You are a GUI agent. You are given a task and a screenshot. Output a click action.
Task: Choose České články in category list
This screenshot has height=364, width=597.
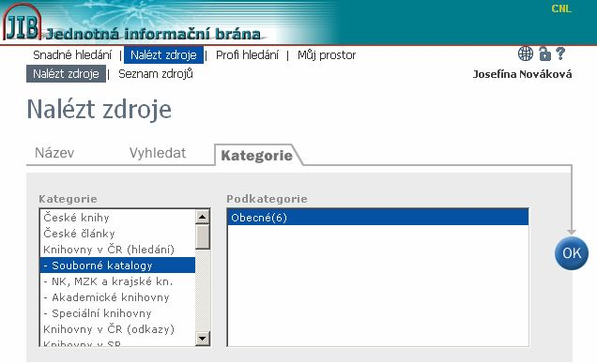[x=117, y=234]
